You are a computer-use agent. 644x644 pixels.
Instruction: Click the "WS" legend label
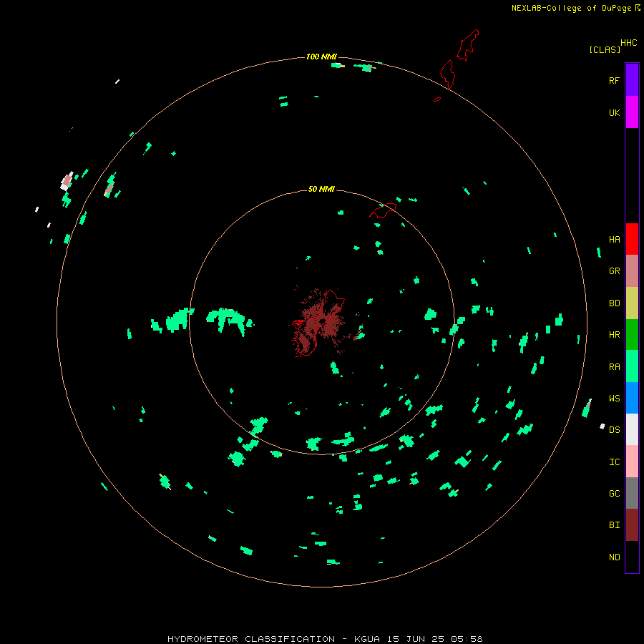(x=614, y=398)
